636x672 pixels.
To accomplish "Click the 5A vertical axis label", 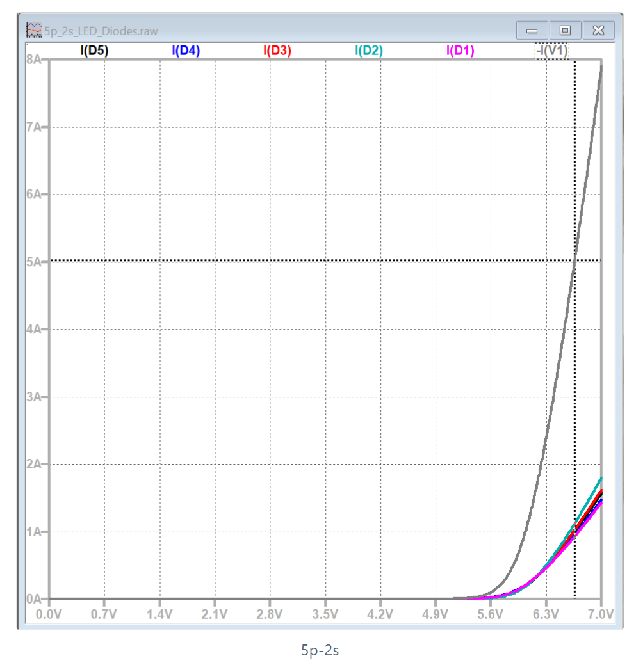I will [x=33, y=262].
